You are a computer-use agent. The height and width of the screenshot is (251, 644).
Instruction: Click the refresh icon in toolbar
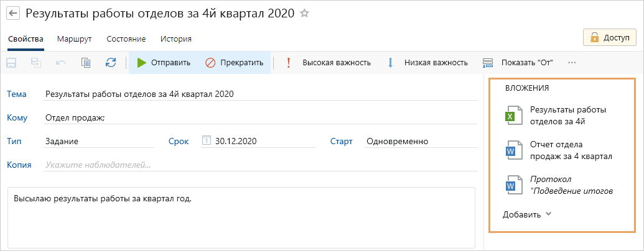click(111, 62)
